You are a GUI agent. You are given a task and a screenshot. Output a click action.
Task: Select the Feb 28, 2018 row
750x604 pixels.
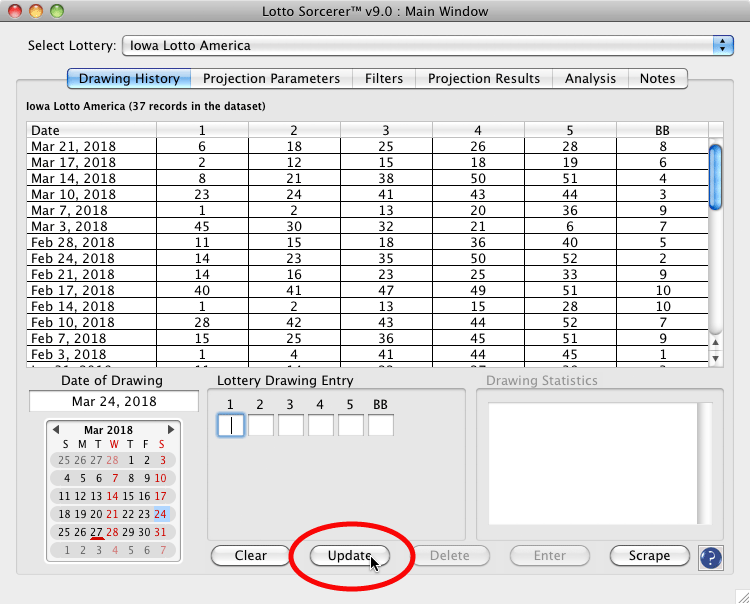[367, 242]
